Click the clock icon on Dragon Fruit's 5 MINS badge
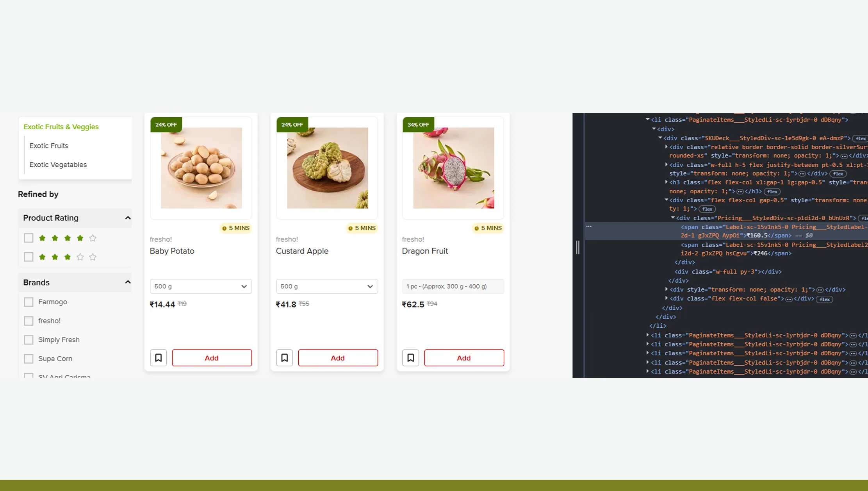Image resolution: width=868 pixels, height=491 pixels. pyautogui.click(x=477, y=228)
